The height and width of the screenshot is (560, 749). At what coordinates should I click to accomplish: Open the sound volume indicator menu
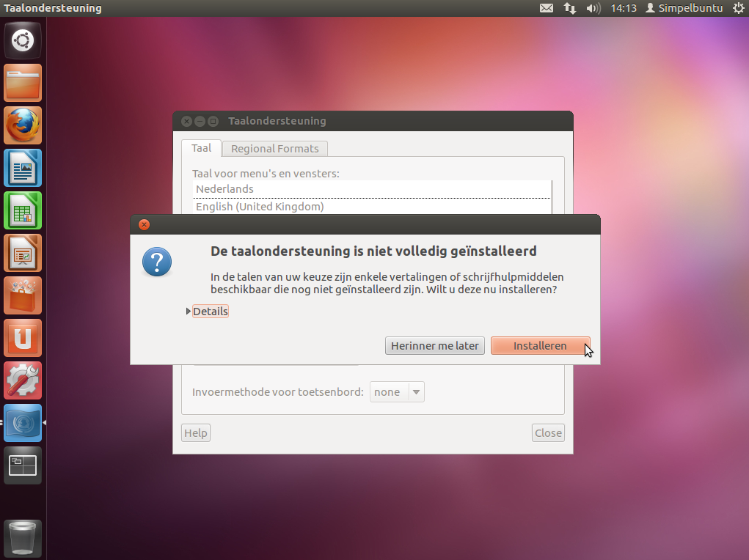point(593,8)
